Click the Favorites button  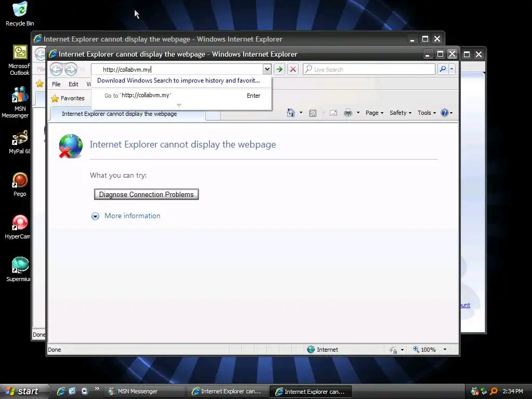point(68,98)
